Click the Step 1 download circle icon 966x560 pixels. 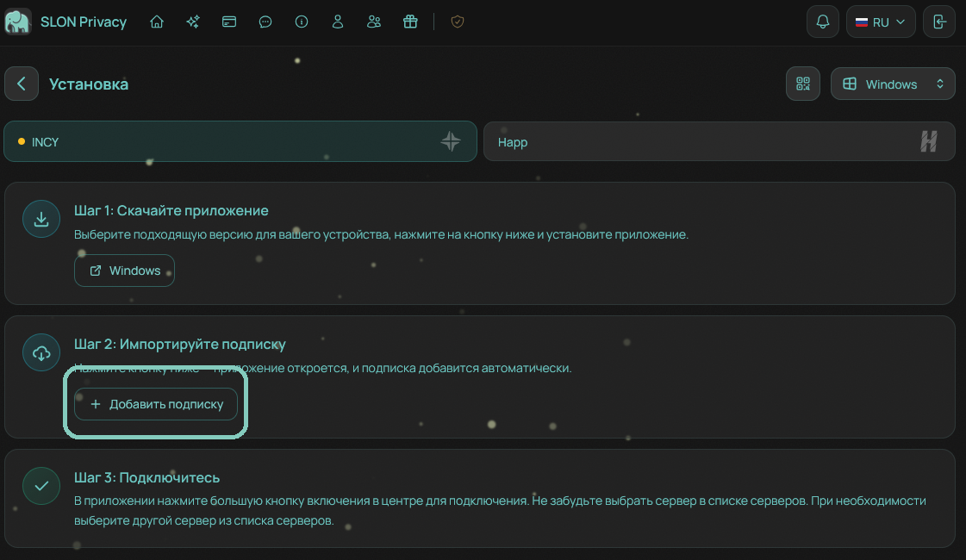click(x=41, y=219)
